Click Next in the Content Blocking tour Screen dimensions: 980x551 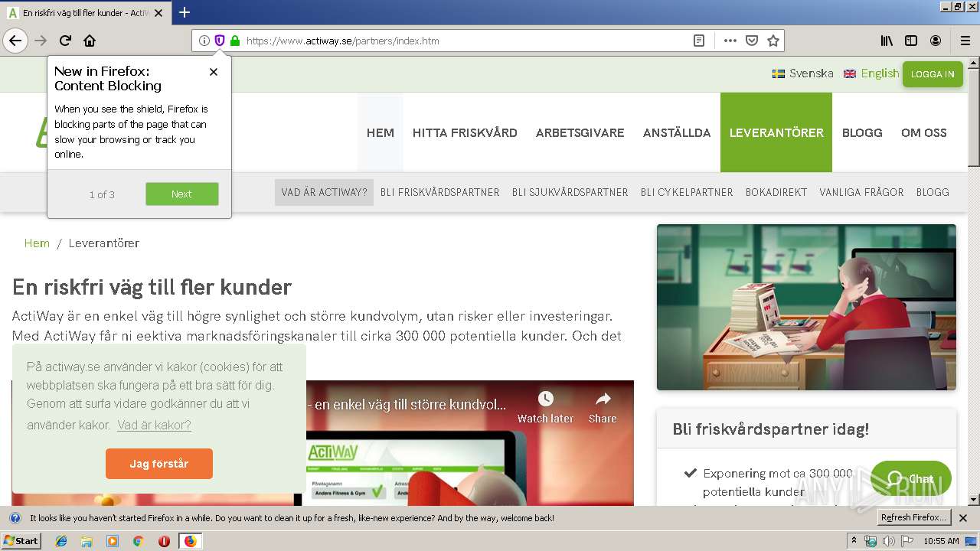point(182,194)
